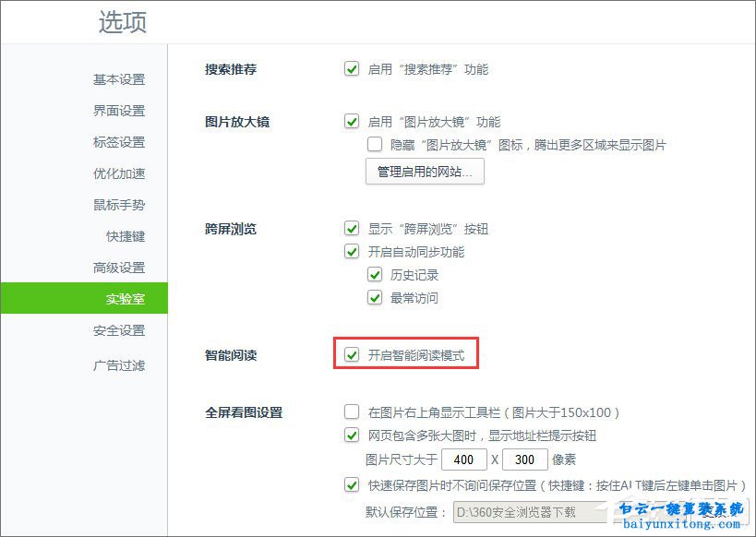This screenshot has width=756, height=537.
Task: Disable the 搜索推荐 feature checkbox
Action: [x=352, y=69]
